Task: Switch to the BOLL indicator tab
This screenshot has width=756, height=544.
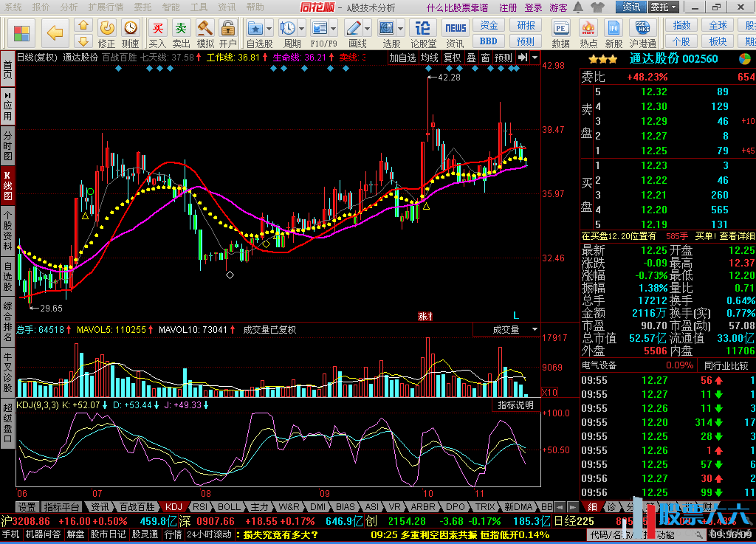Action: (229, 507)
